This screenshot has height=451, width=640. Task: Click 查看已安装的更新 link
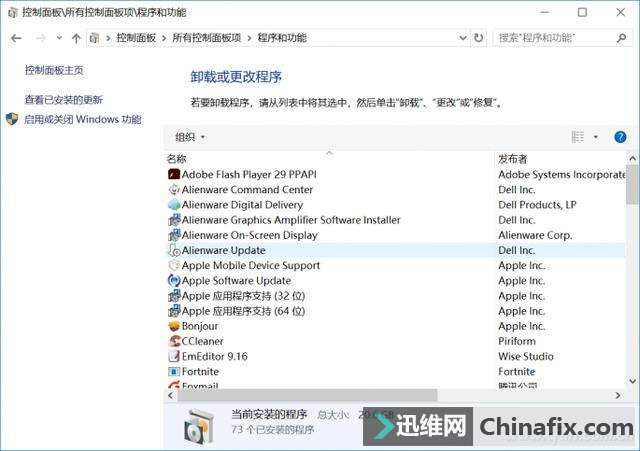63,100
